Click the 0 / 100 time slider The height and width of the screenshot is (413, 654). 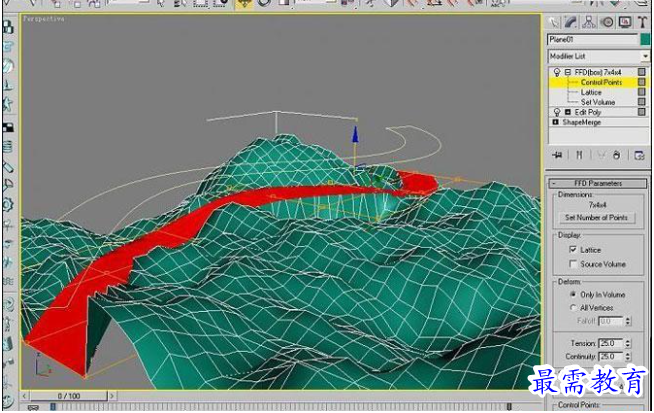69,396
